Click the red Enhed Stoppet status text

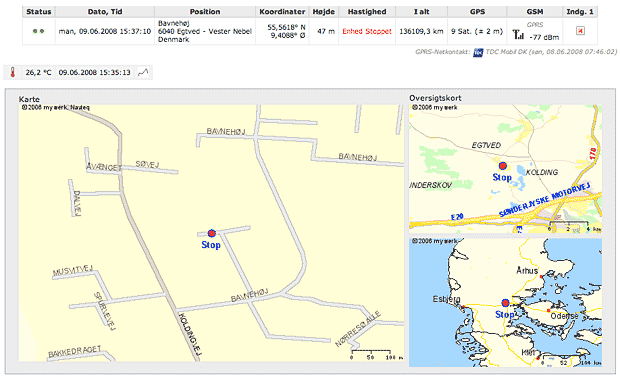click(367, 31)
